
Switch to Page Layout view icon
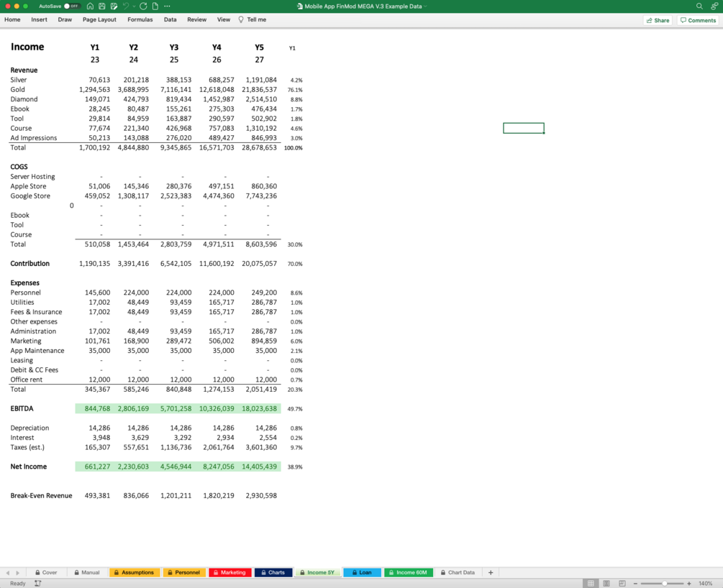click(606, 584)
